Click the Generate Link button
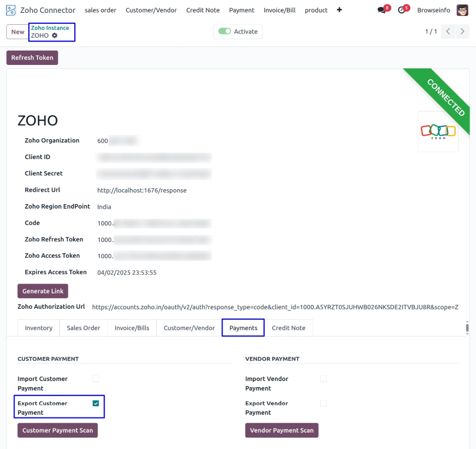Image resolution: width=476 pixels, height=449 pixels. (43, 291)
